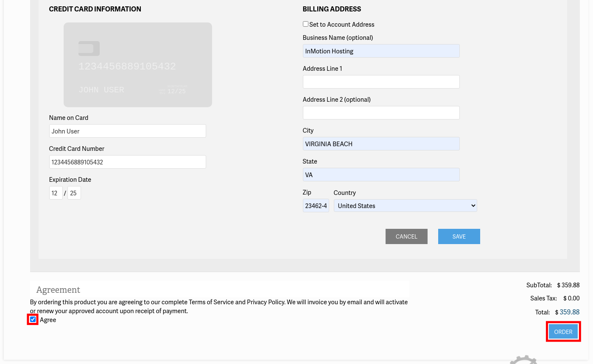Select the expiration year field
This screenshot has width=593, height=364.
(x=74, y=193)
